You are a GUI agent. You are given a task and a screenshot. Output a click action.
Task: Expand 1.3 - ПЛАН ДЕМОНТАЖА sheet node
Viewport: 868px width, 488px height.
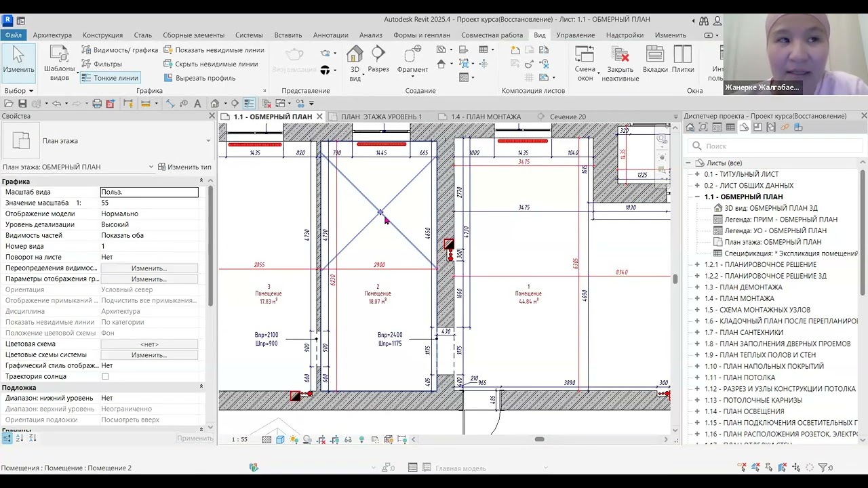697,287
